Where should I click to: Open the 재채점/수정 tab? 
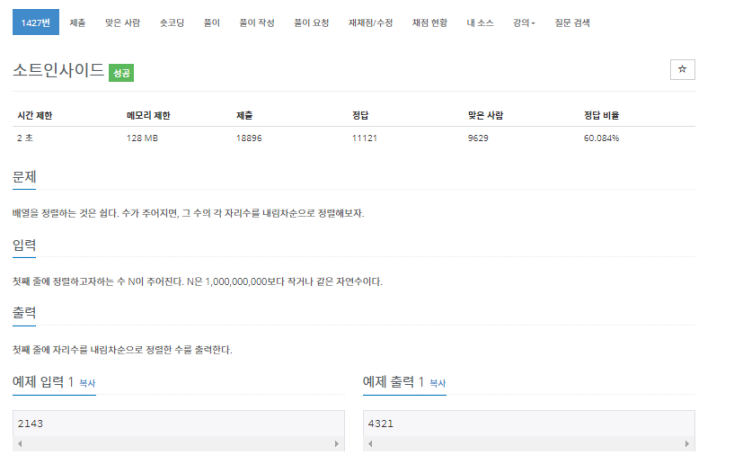pos(371,23)
